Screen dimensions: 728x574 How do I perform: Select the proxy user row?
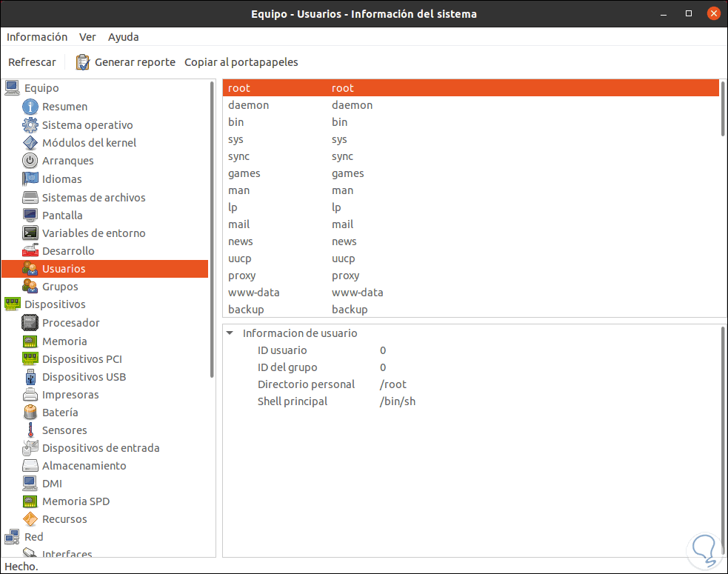[471, 276]
